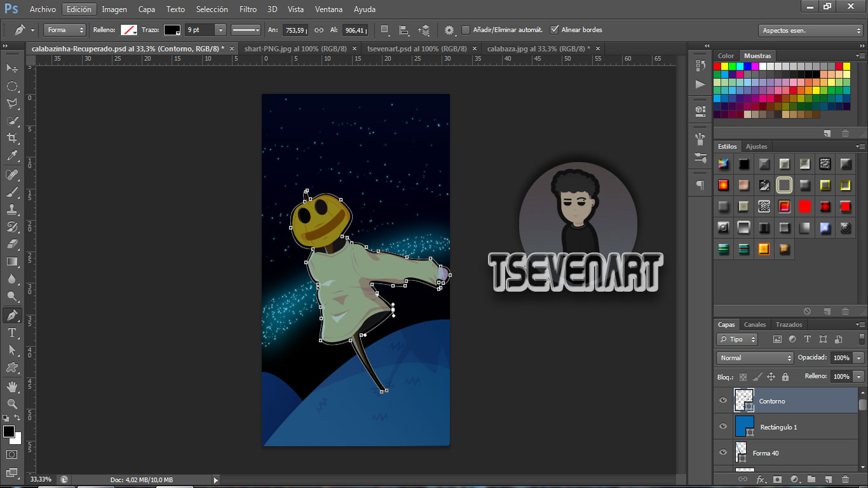The image size is (868, 488).
Task: Open pen options gear icon
Action: click(x=449, y=30)
